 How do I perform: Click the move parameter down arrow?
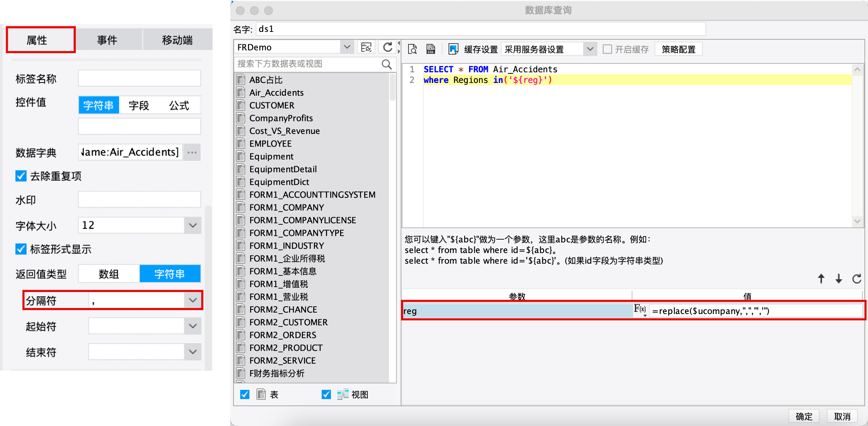click(839, 279)
